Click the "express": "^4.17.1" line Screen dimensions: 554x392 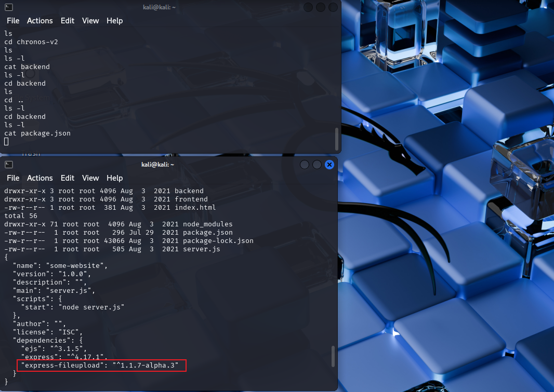[x=64, y=357]
